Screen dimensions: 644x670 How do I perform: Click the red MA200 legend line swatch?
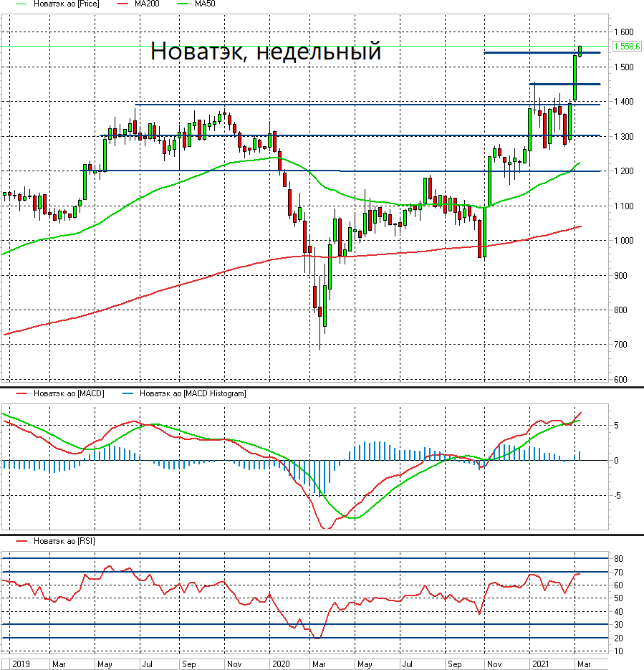click(122, 4)
